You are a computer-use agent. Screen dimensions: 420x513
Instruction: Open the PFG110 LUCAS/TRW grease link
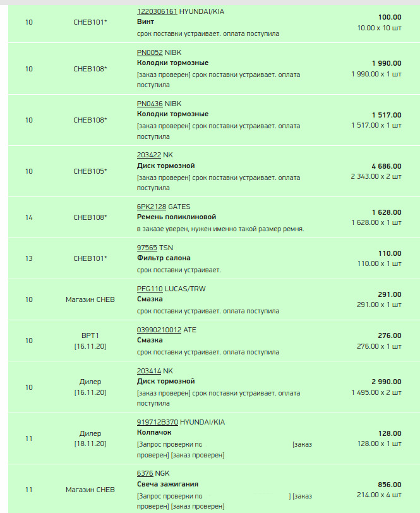click(x=150, y=289)
